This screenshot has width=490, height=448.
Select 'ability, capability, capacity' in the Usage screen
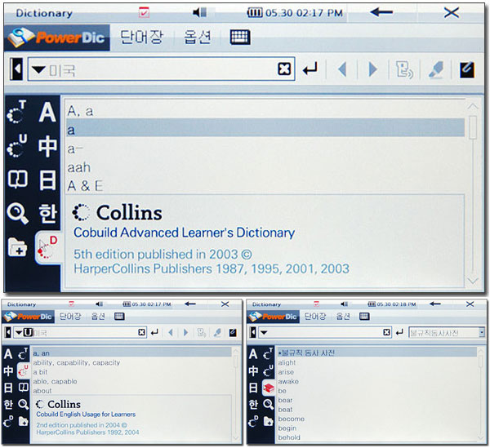(x=132, y=362)
